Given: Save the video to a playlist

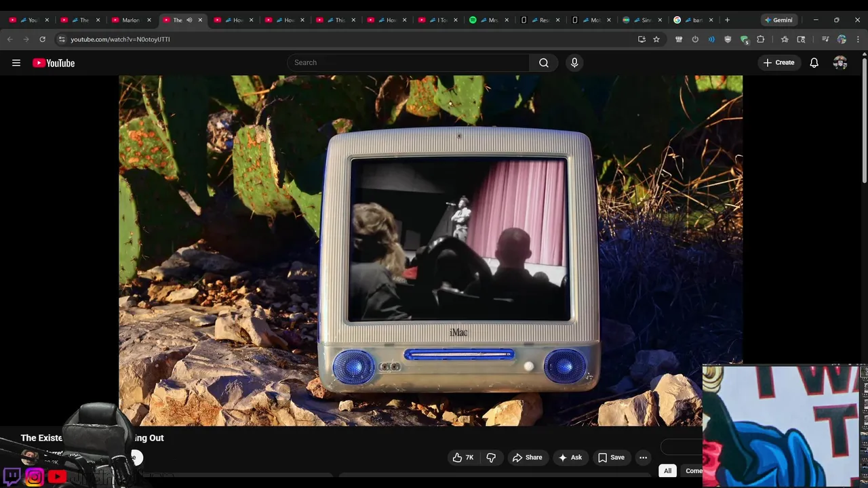Looking at the screenshot, I should [x=611, y=457].
